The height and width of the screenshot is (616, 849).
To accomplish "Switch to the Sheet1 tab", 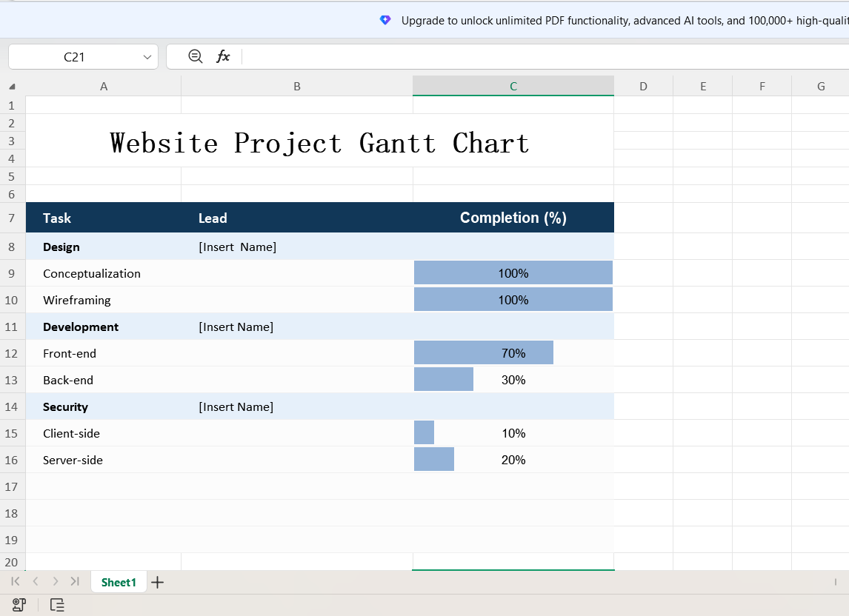I will 119,583.
